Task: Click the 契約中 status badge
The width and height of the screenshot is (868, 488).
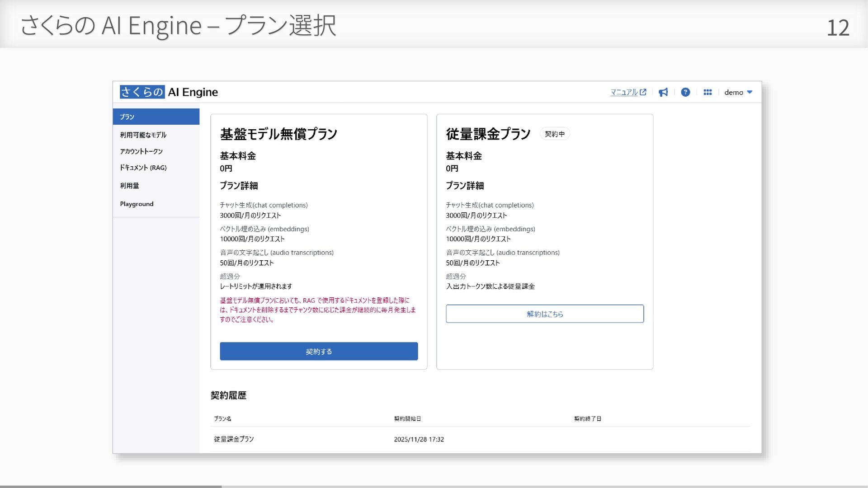Action: click(554, 134)
